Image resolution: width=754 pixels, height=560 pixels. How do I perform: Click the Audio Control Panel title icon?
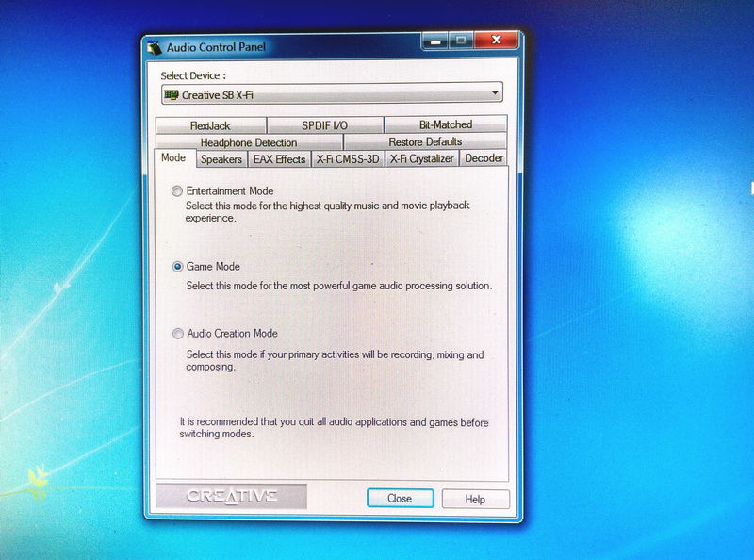click(155, 47)
